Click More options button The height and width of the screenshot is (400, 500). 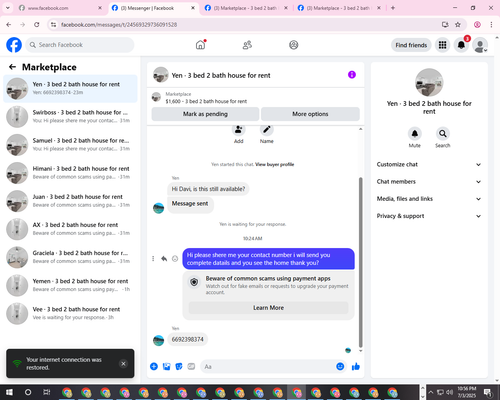[310, 114]
